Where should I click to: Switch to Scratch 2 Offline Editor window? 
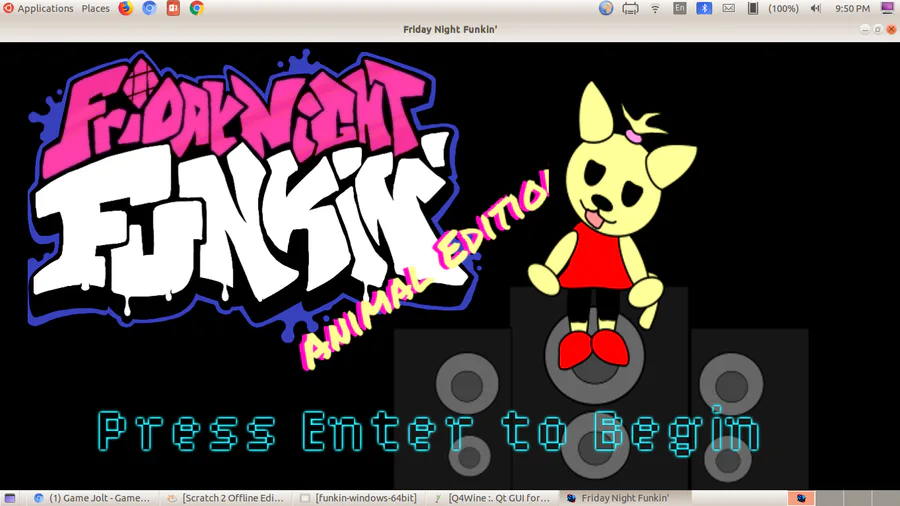[x=226, y=498]
